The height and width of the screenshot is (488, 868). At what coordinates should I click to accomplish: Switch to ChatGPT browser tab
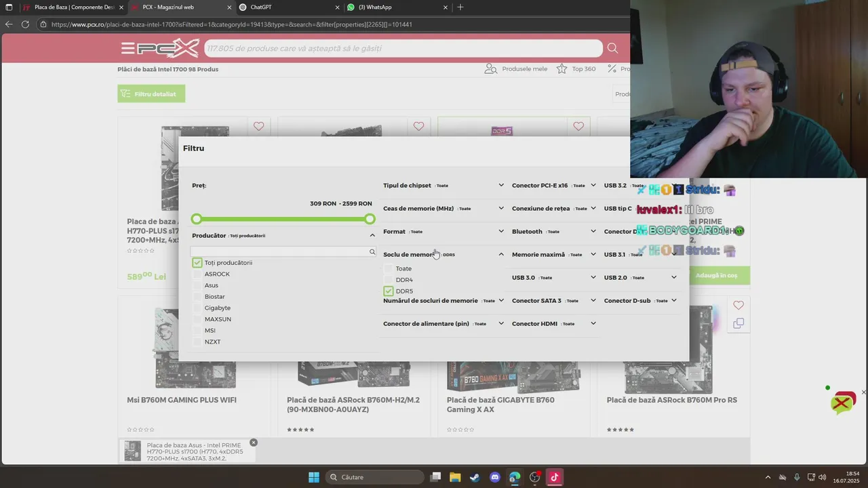290,7
